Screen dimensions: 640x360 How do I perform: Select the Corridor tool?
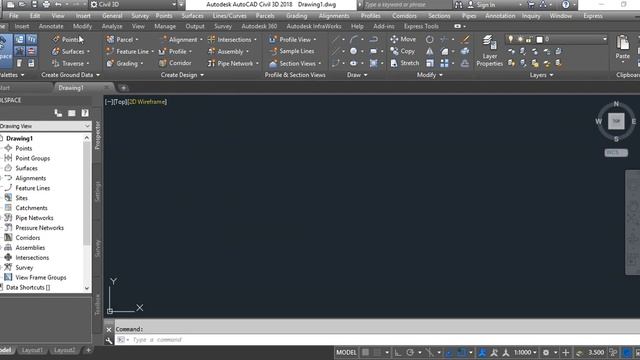(175, 63)
